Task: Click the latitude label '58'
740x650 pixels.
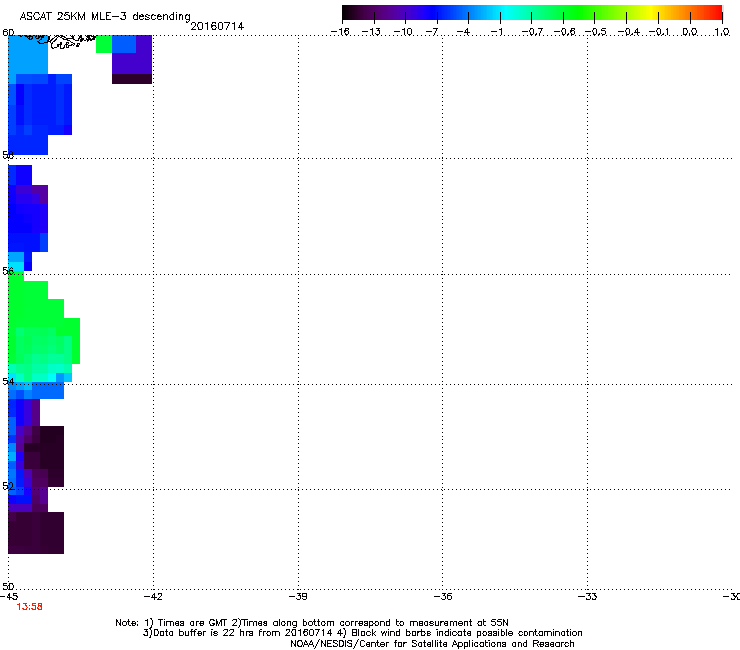Action: [x=8, y=155]
